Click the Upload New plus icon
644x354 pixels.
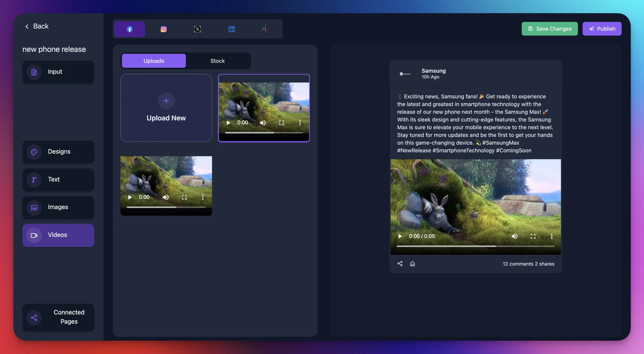(x=166, y=101)
